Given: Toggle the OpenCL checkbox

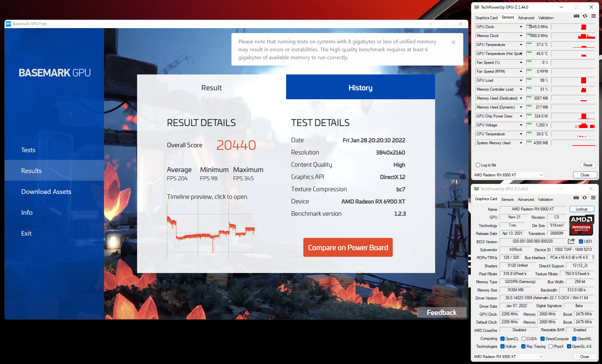Looking at the screenshot, I should (x=502, y=339).
